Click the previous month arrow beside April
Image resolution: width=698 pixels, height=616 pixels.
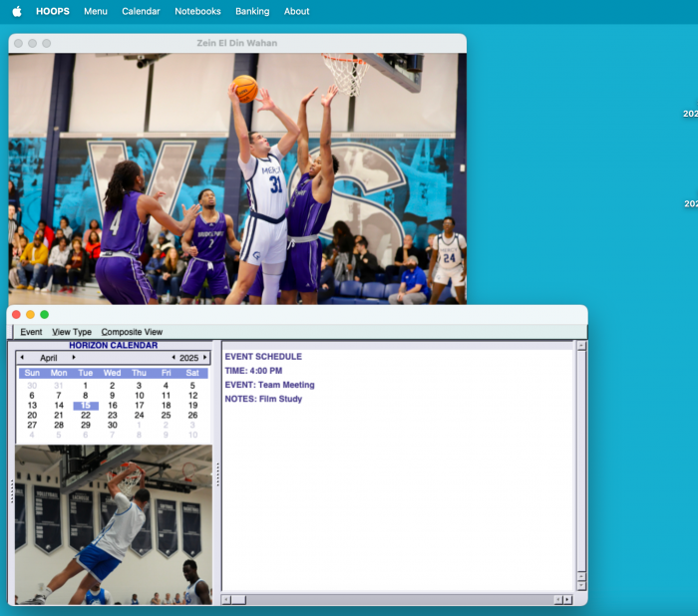[23, 358]
